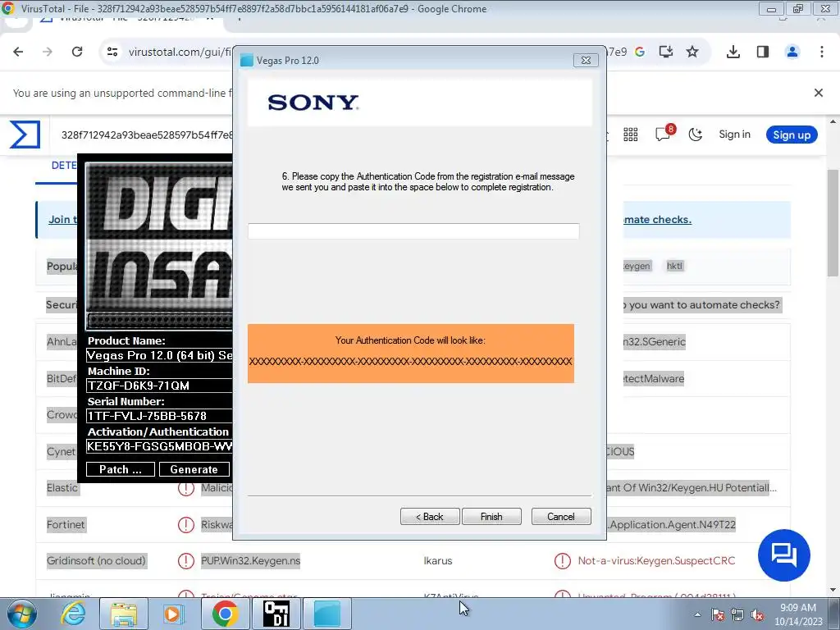Click the Elastic vendor name

62,488
